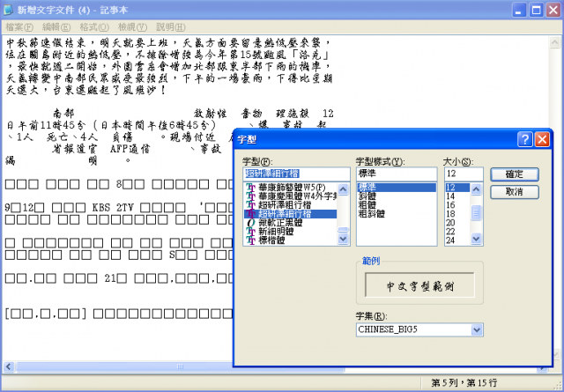The height and width of the screenshot is (392, 564).
Task: Open the 檢視(V) menu in Notepad
Action: pyautogui.click(x=132, y=27)
